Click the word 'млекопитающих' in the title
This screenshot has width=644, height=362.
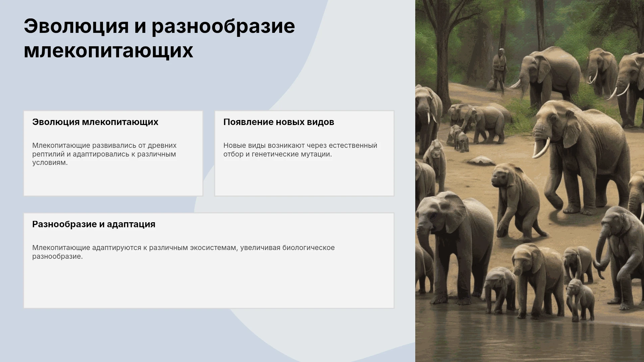point(109,51)
